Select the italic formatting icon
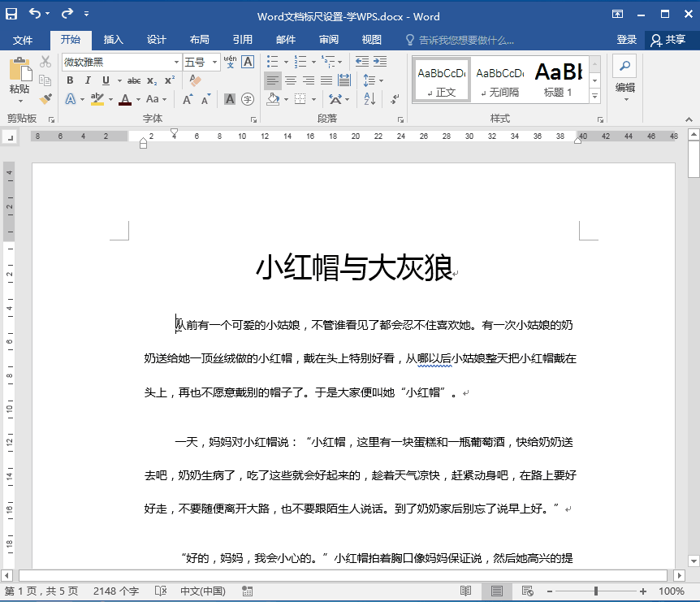The image size is (700, 602). tap(88, 80)
